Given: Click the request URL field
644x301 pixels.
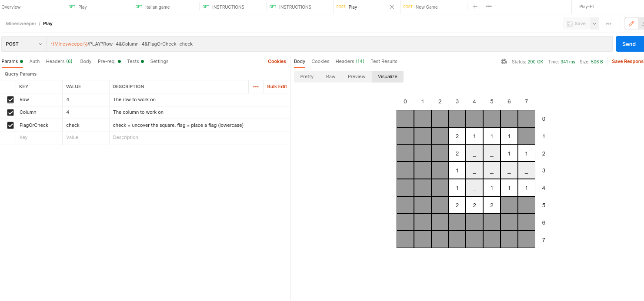Looking at the screenshot, I should [x=330, y=44].
